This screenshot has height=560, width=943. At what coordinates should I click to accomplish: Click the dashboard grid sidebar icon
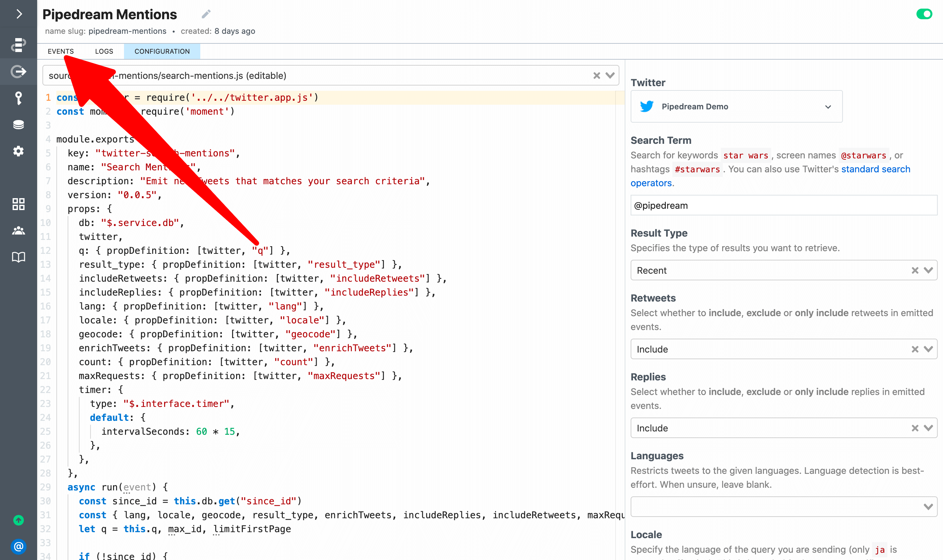[18, 204]
